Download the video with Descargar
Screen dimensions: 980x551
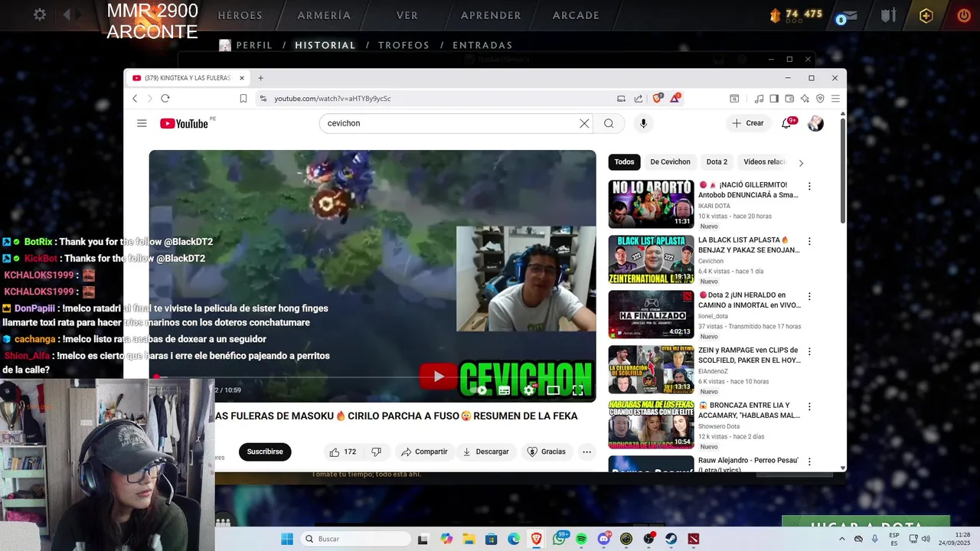pyautogui.click(x=485, y=452)
